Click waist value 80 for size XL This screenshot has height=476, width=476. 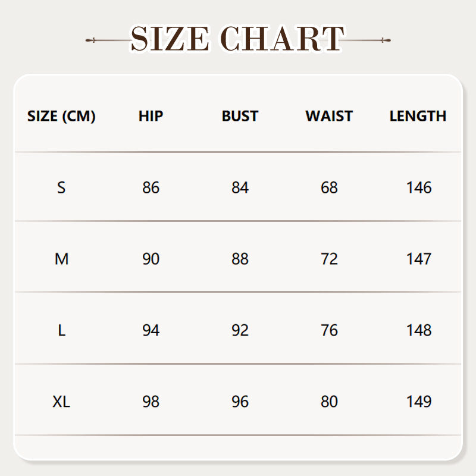[329, 402]
